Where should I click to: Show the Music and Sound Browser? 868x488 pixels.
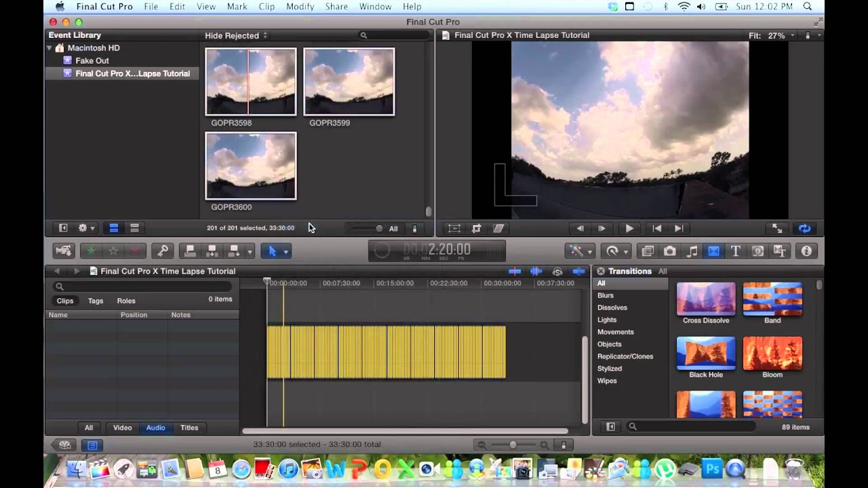[x=692, y=251]
